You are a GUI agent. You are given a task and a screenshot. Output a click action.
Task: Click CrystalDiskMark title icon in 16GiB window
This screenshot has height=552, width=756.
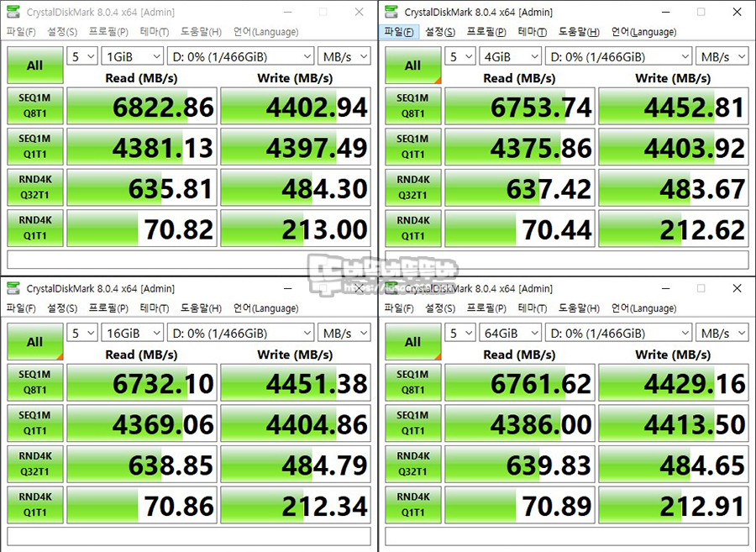(13, 288)
